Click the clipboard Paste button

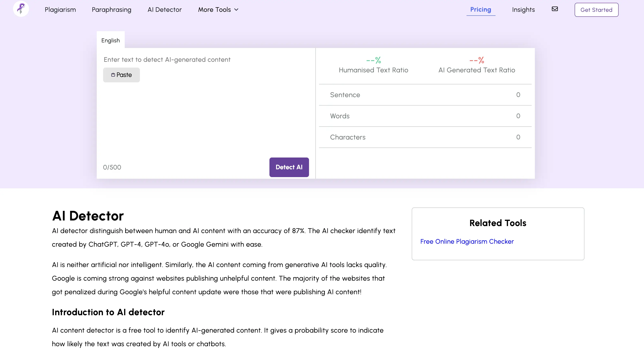click(122, 75)
